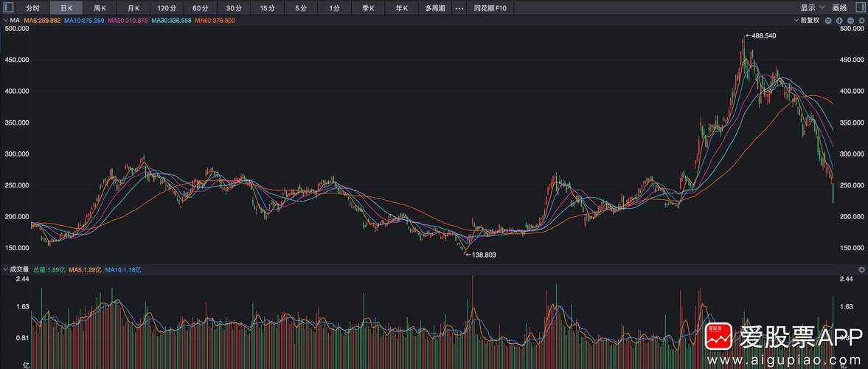Viewport: 868px width, 369px height.
Task: Zoom out chart with minus icon
Action: tap(850, 21)
